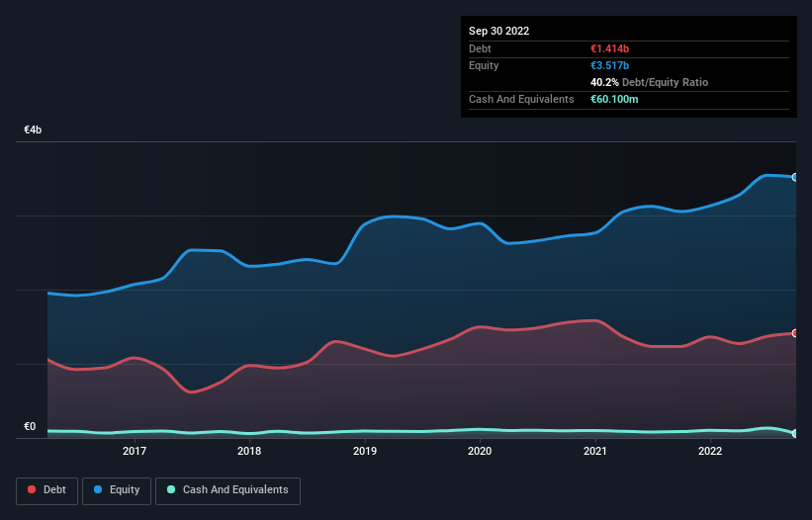Select the Cash endpoint marker for Sep 2022

[x=795, y=434]
